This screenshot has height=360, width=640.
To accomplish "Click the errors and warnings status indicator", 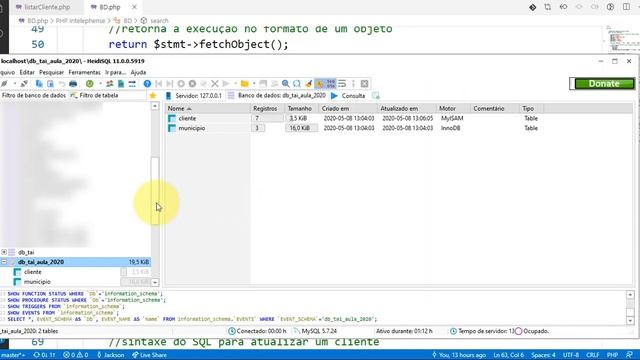I will pos(76,355).
